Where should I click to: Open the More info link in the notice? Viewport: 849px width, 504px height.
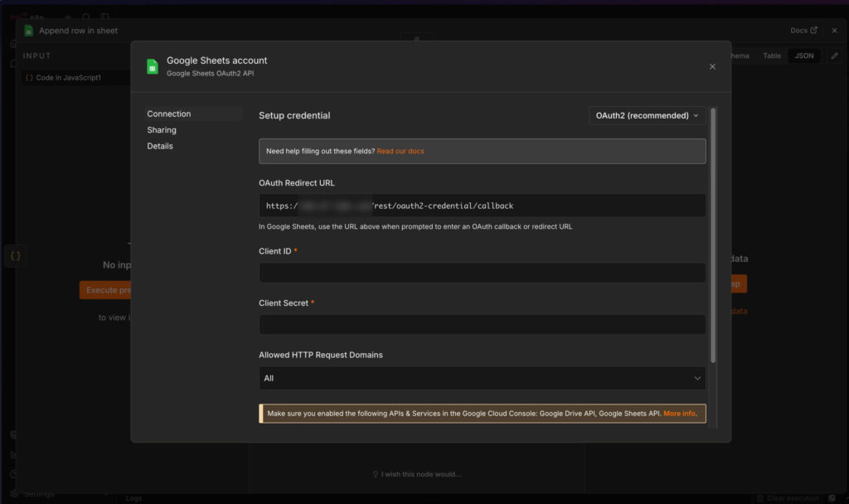680,414
